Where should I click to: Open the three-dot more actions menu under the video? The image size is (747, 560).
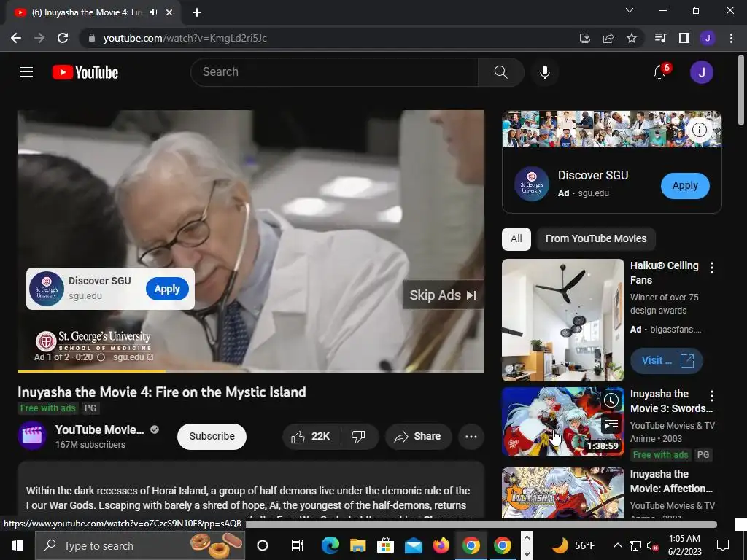(x=471, y=436)
